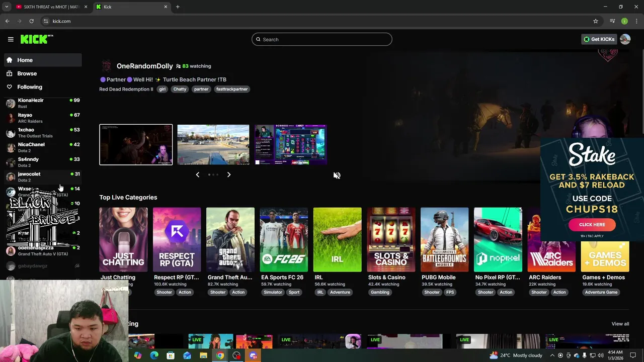Screen dimensions: 644x362
Task: Open Following in the sidebar
Action: click(43, 87)
